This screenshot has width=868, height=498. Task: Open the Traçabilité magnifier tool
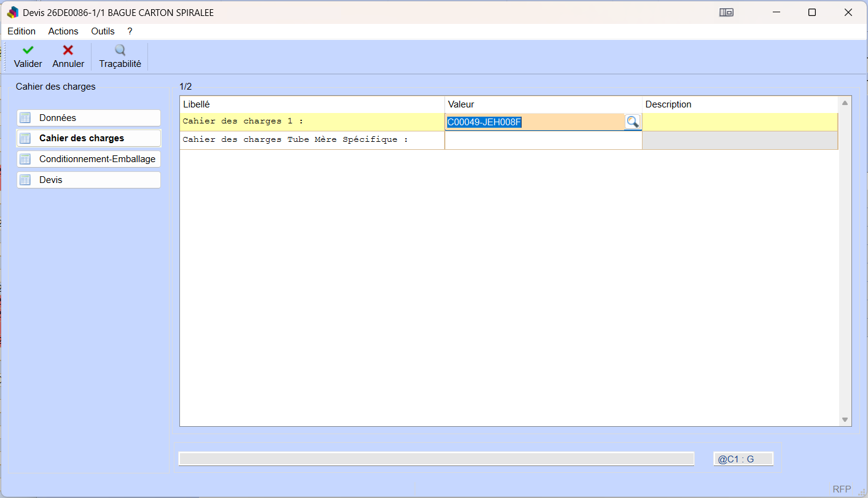(x=120, y=50)
